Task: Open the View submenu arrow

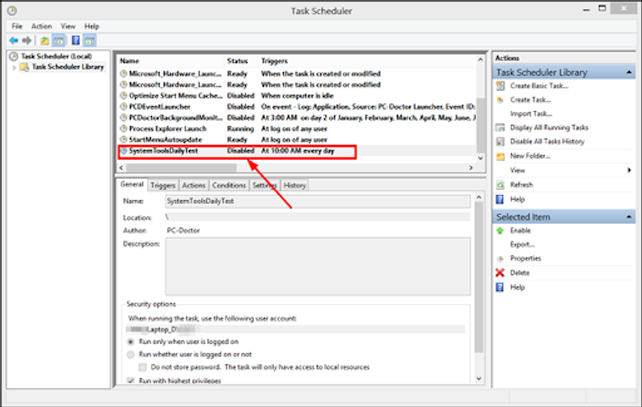Action: 629,170
